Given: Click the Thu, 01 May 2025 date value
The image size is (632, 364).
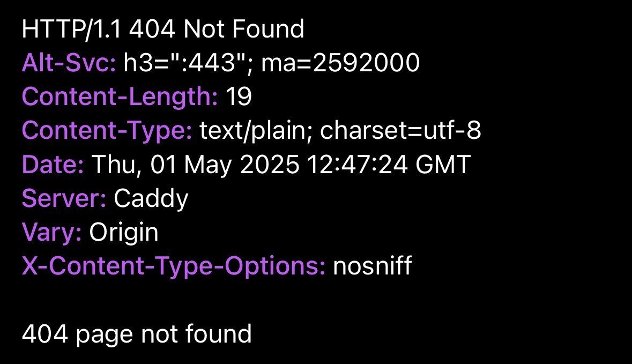Looking at the screenshot, I should 196,165.
